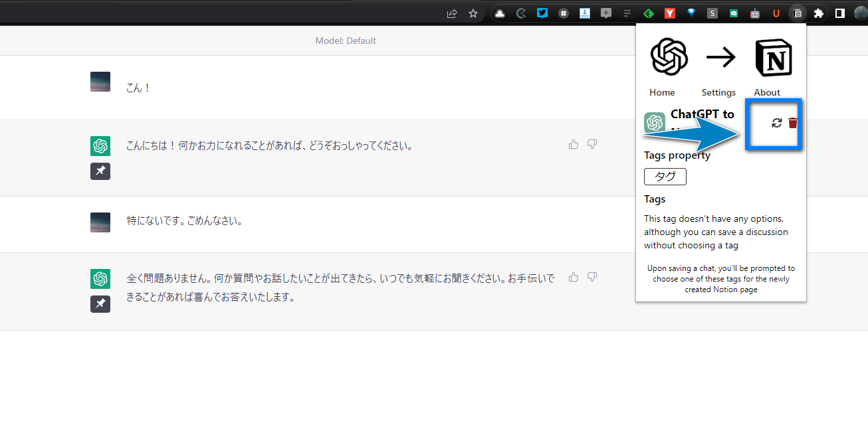Click the Notion logo in popup header
Image resolution: width=868 pixels, height=423 pixels.
point(774,58)
